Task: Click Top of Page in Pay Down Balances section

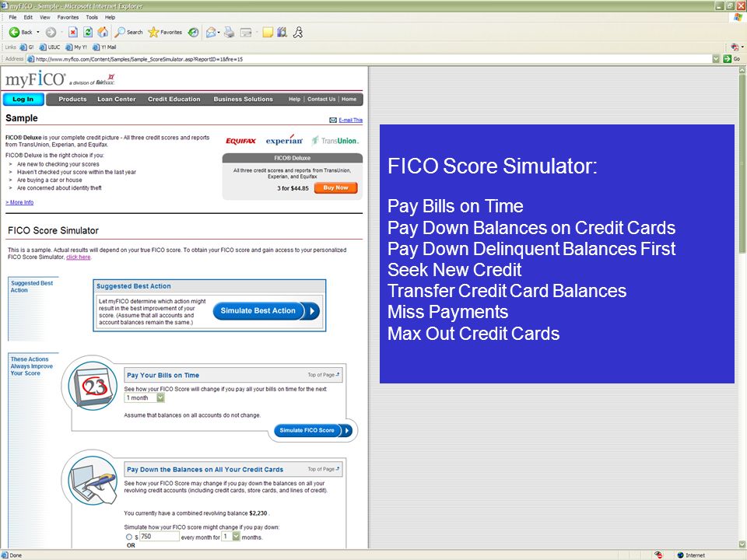Action: [324, 469]
